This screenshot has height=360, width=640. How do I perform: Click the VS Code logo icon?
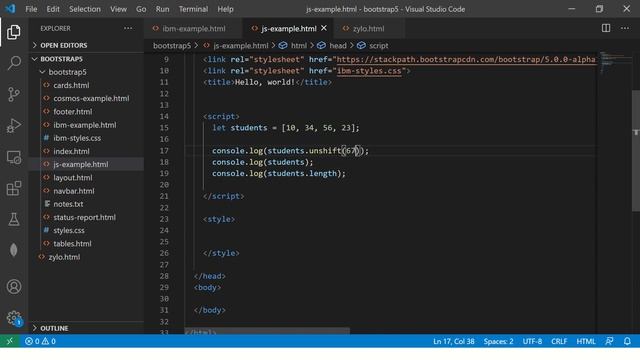tap(11, 9)
